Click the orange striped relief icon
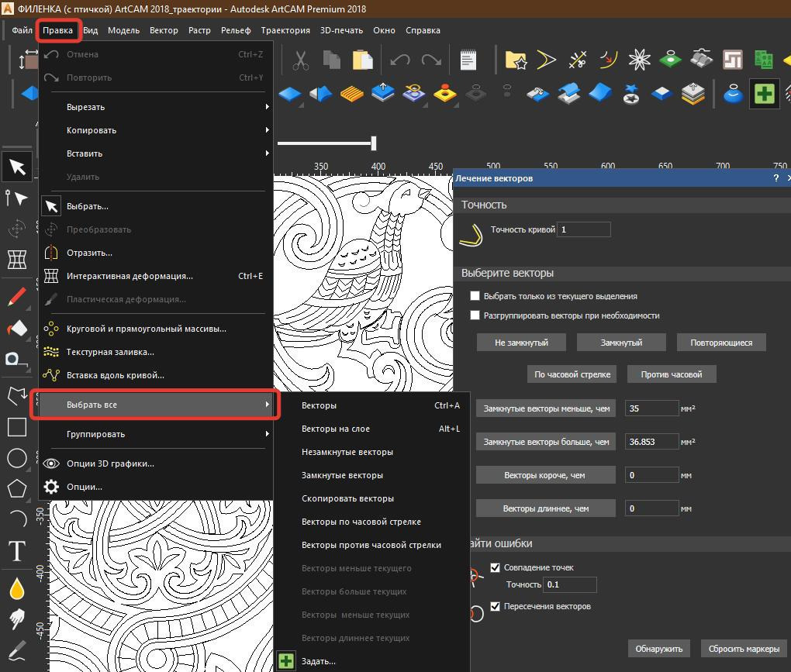The image size is (791, 672). [x=351, y=94]
